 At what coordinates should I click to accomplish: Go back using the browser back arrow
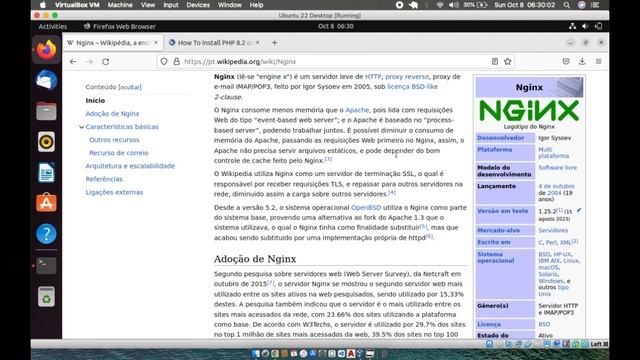coord(73,62)
